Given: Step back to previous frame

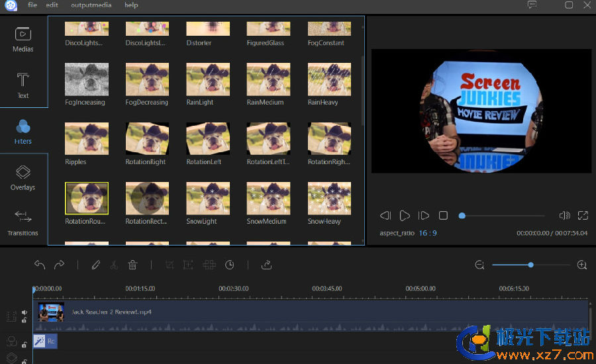Looking at the screenshot, I should (385, 216).
